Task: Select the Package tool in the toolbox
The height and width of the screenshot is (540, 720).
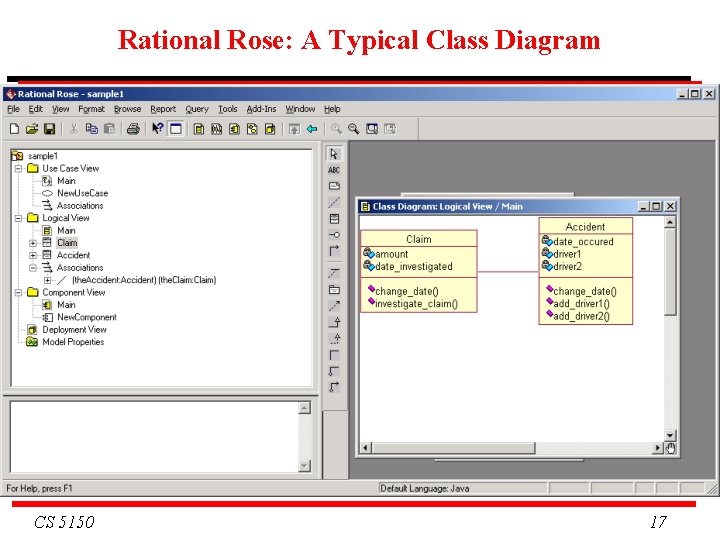Action: click(x=334, y=290)
